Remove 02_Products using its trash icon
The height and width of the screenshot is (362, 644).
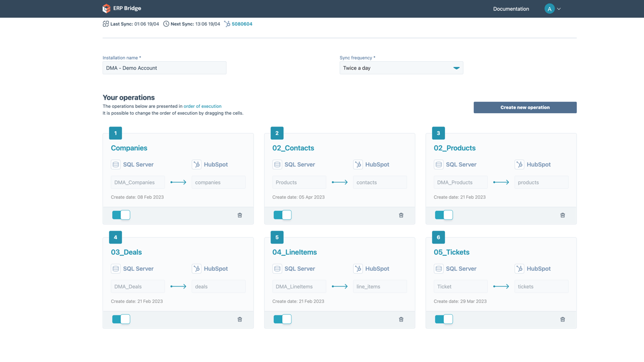[562, 215]
